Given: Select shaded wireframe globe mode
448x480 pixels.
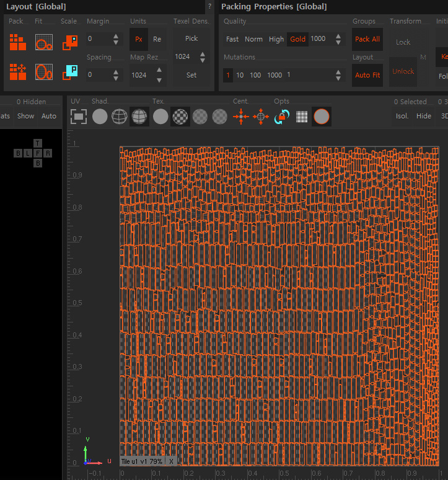Looking at the screenshot, I should [139, 117].
